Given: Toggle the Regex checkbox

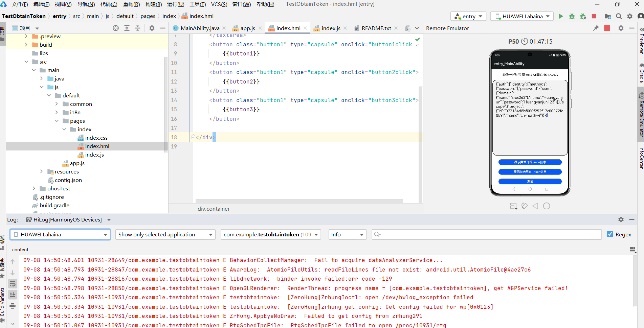Looking at the screenshot, I should tap(610, 234).
